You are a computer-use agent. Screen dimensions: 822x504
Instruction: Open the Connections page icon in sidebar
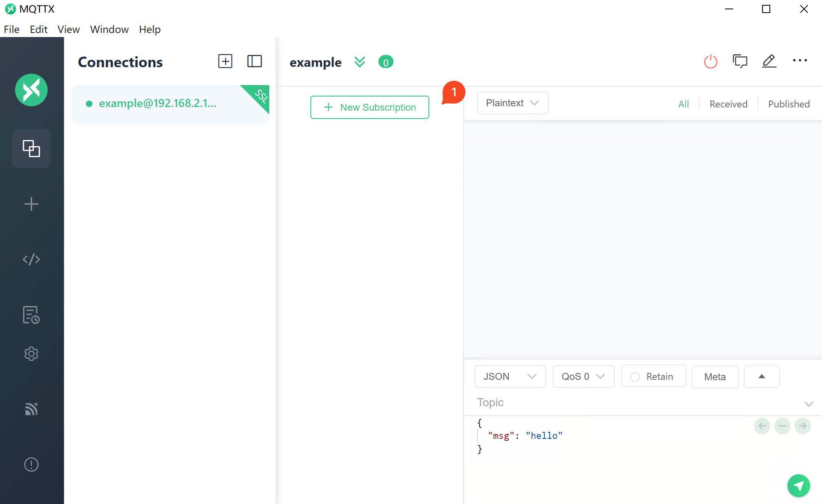(x=31, y=149)
